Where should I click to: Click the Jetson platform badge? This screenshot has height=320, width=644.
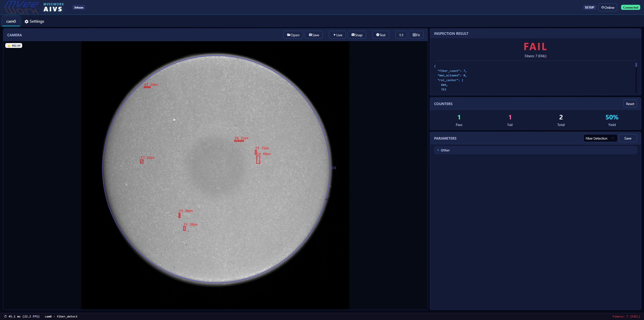pos(79,7)
